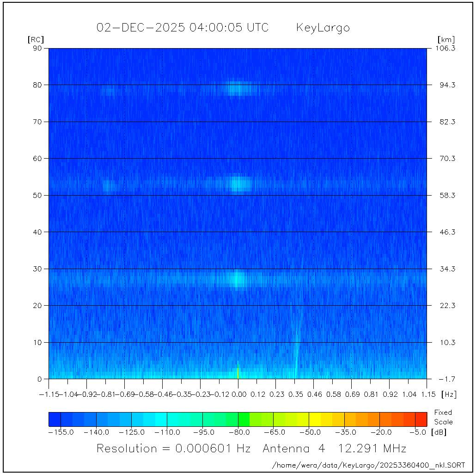Pick the bright green swatch at -80.0 dB
The width and height of the screenshot is (476, 474).
tap(244, 419)
